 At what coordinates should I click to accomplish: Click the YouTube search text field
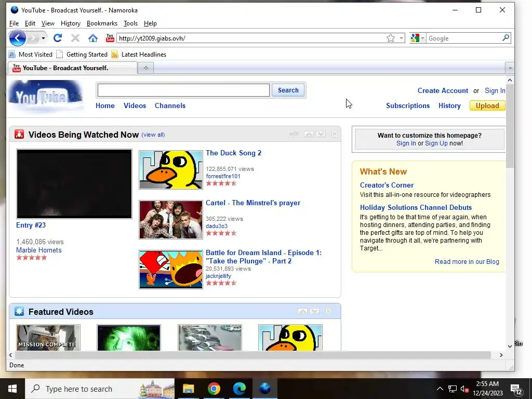pyautogui.click(x=183, y=90)
